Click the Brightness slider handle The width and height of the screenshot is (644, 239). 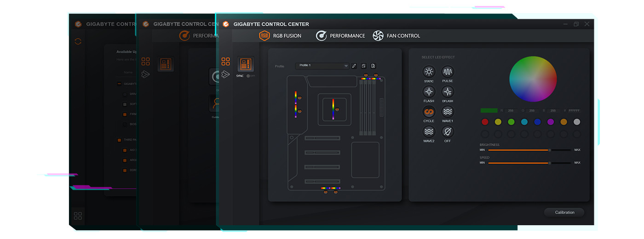(x=549, y=150)
